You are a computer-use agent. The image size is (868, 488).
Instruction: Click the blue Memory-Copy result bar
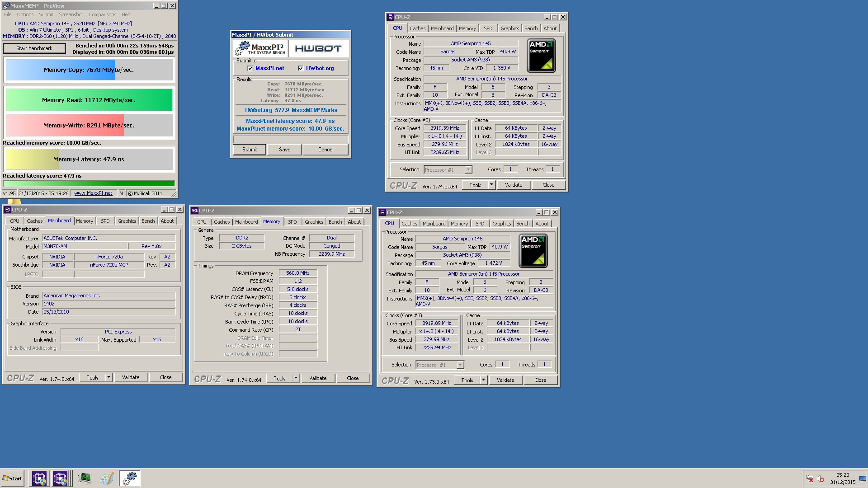click(x=89, y=70)
